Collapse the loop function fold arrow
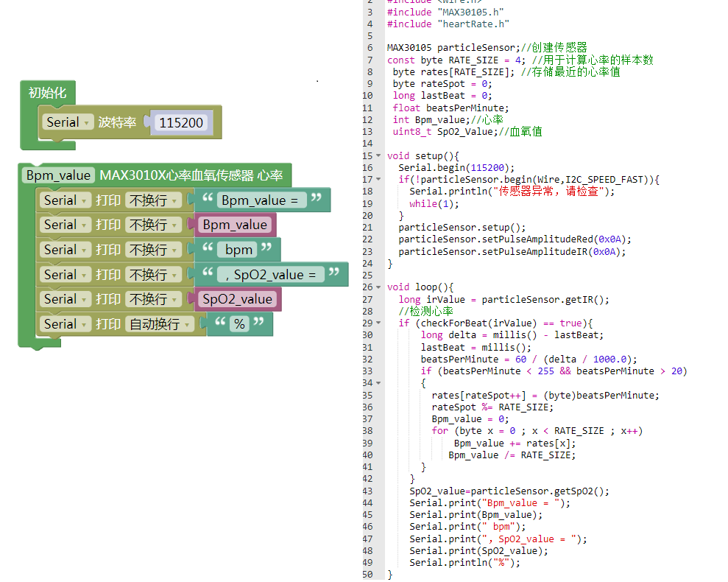 [378, 287]
